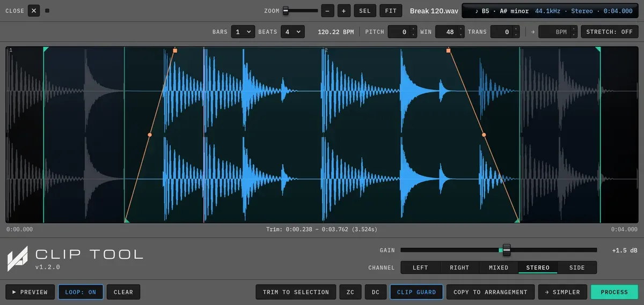Increase Pitch with its up stepper arrow
The height and width of the screenshot is (305, 644).
click(413, 29)
